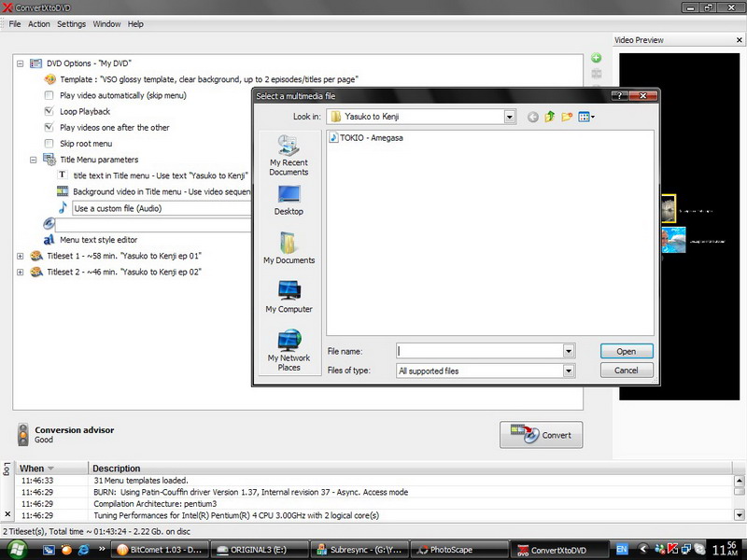
Task: Click the Title Menu parameters gear icon
Action: (49, 160)
